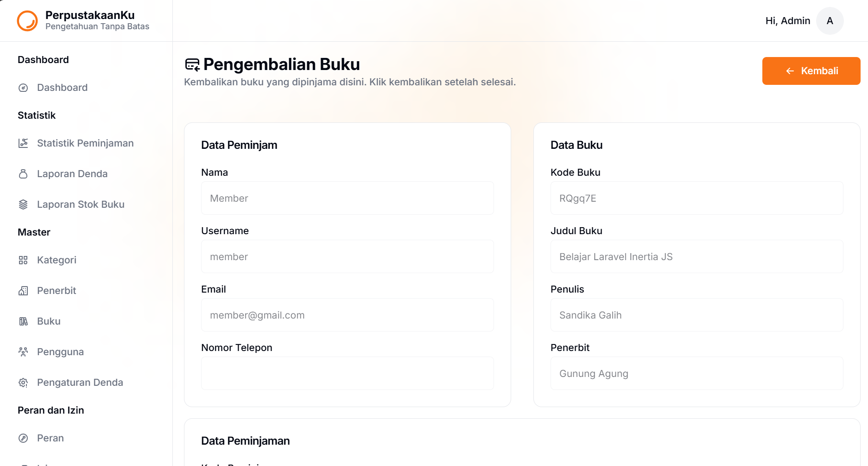Click the orange Kembali button
Image resolution: width=868 pixels, height=466 pixels.
point(811,71)
